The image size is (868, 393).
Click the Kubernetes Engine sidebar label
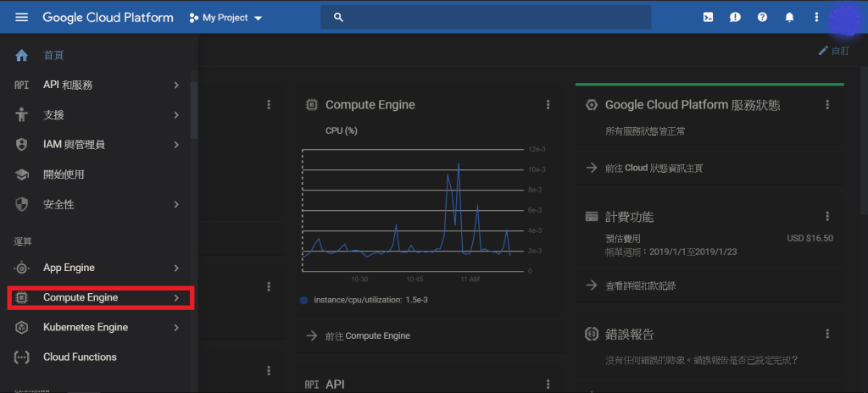pyautogui.click(x=86, y=328)
